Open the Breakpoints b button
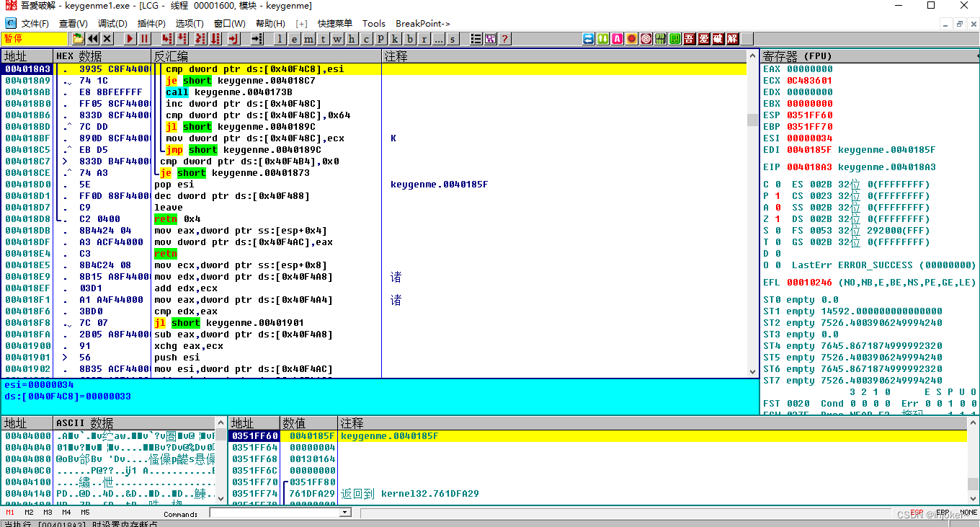The image size is (980, 527). coord(409,39)
